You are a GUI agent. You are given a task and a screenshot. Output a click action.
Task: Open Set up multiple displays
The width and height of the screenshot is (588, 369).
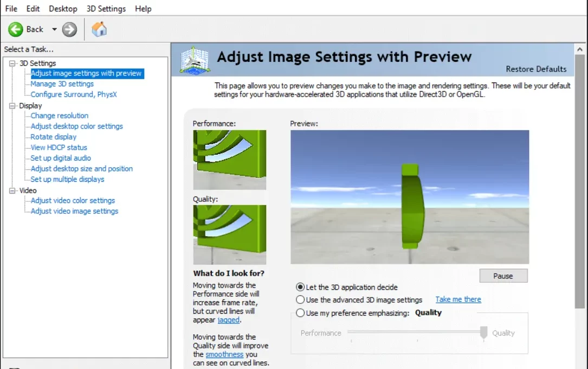coord(68,179)
